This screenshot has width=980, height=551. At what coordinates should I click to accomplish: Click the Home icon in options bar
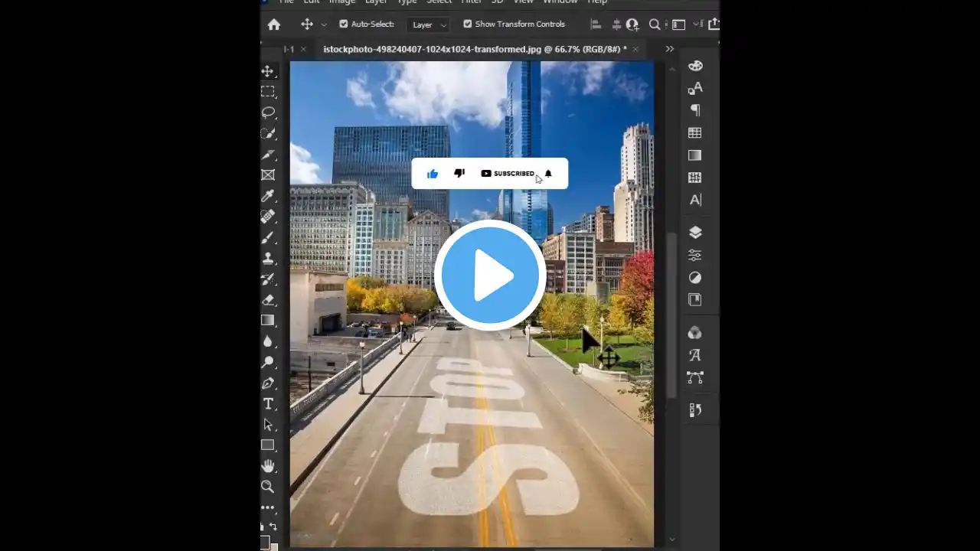[x=274, y=24]
